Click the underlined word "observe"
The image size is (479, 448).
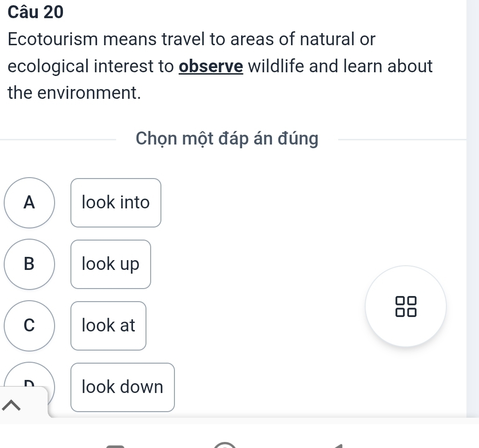tap(212, 66)
